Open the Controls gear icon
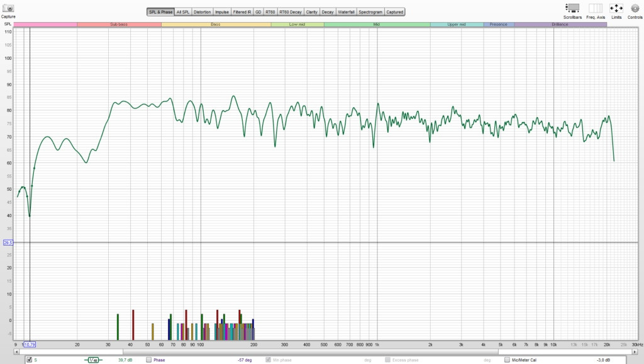 pos(635,8)
